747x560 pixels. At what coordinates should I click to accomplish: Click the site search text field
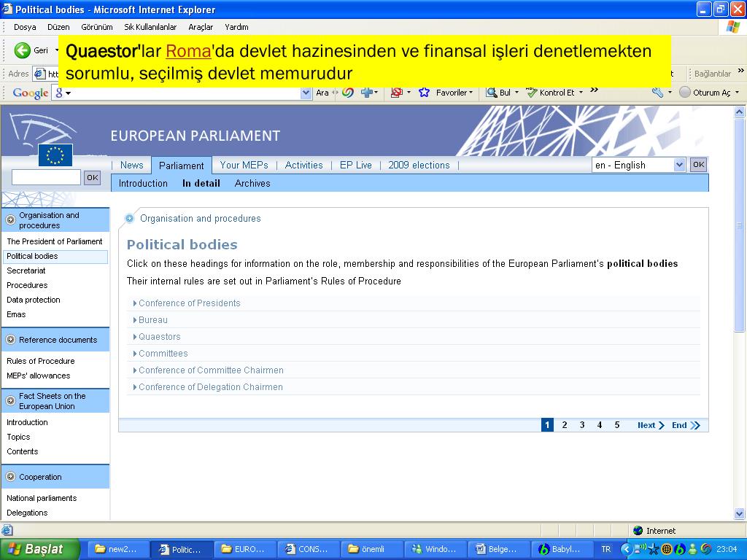(x=46, y=177)
